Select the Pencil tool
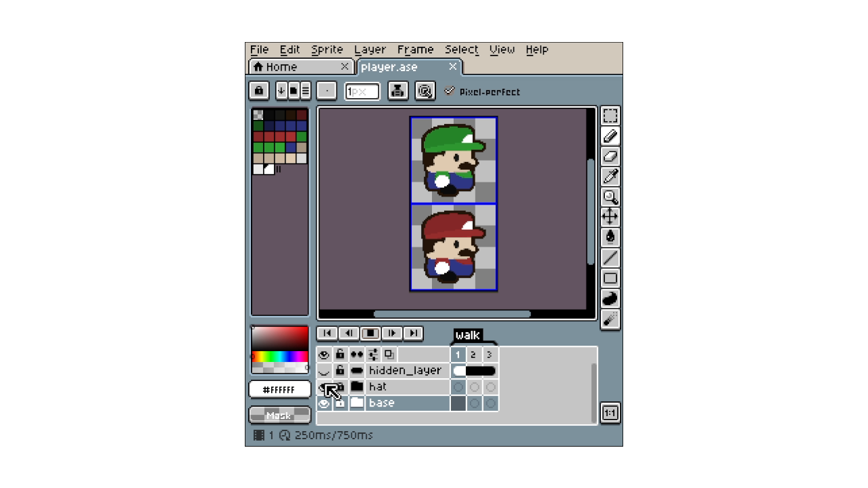The height and width of the screenshot is (488, 868). click(610, 136)
